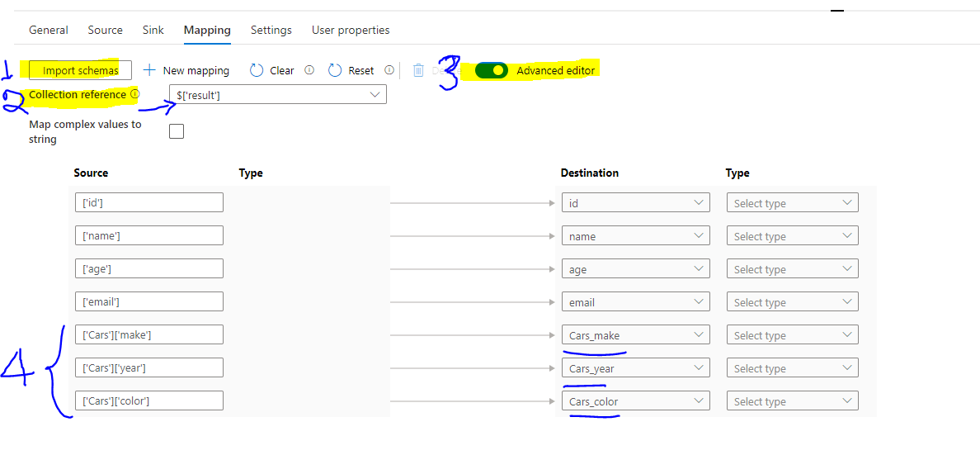Click the ['Cars']['color'] source input
Screen dimensions: 980x455
click(148, 401)
